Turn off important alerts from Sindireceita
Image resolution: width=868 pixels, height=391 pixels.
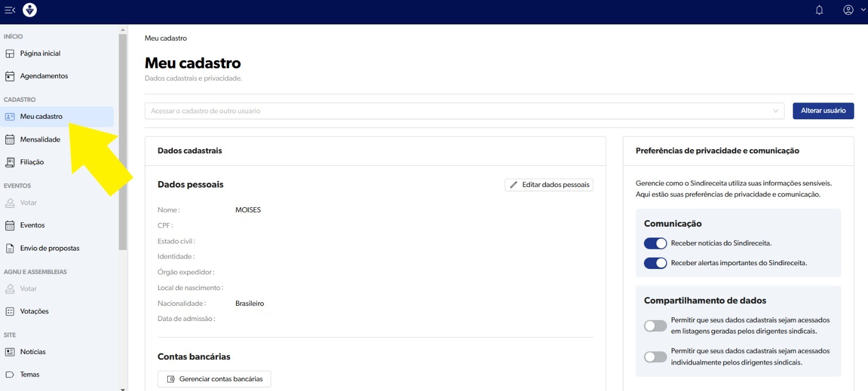click(655, 263)
